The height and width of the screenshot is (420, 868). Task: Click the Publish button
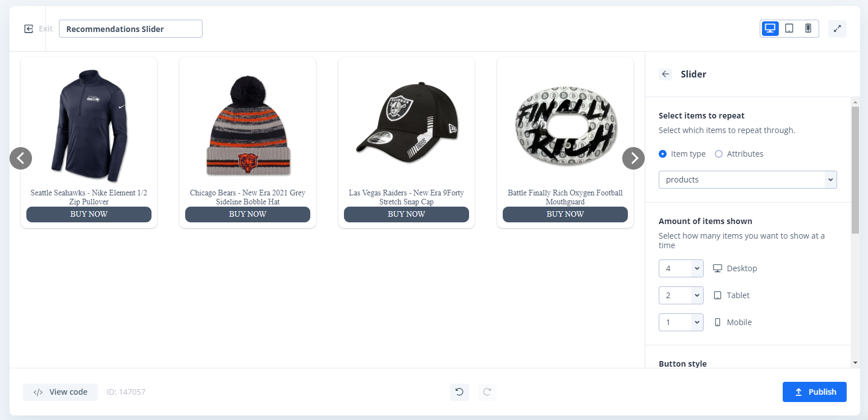tap(815, 392)
